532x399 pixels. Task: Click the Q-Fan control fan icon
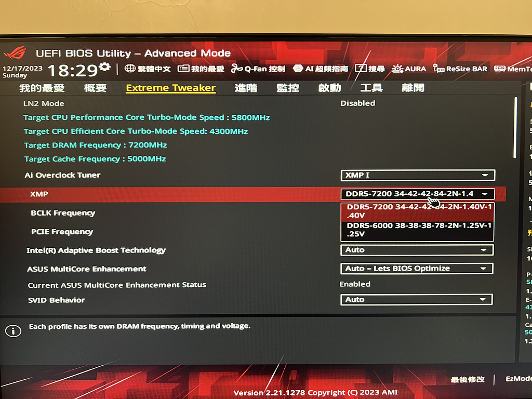pos(237,69)
